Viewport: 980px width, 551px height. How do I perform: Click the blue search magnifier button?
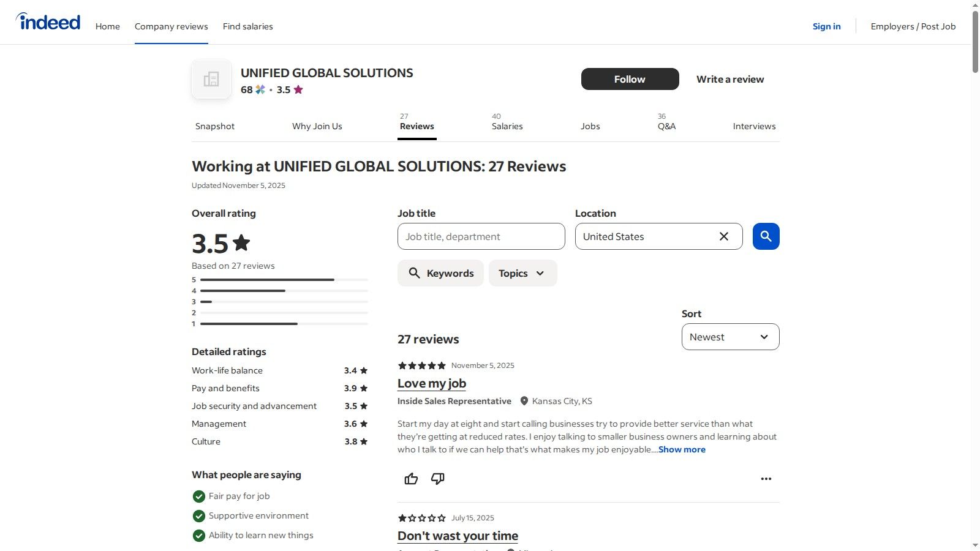(766, 236)
